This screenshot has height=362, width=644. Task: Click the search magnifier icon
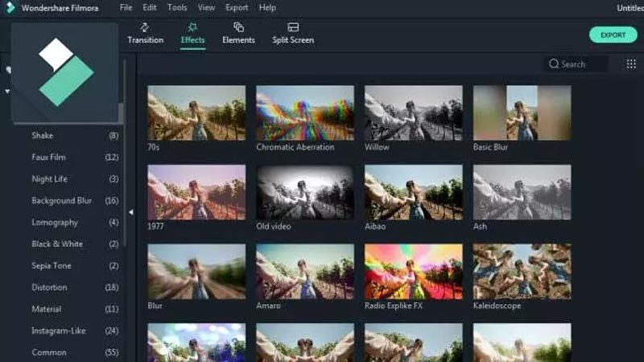[x=554, y=64]
